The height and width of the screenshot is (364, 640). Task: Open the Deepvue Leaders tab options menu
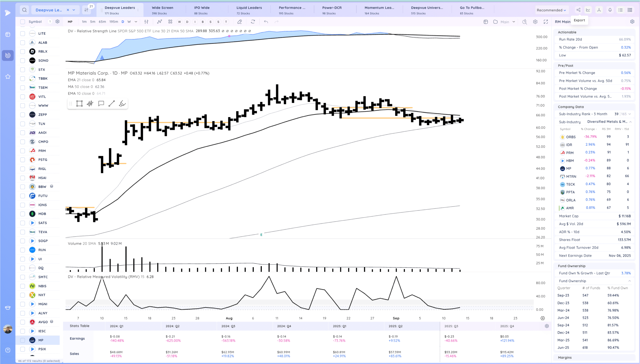click(138, 10)
